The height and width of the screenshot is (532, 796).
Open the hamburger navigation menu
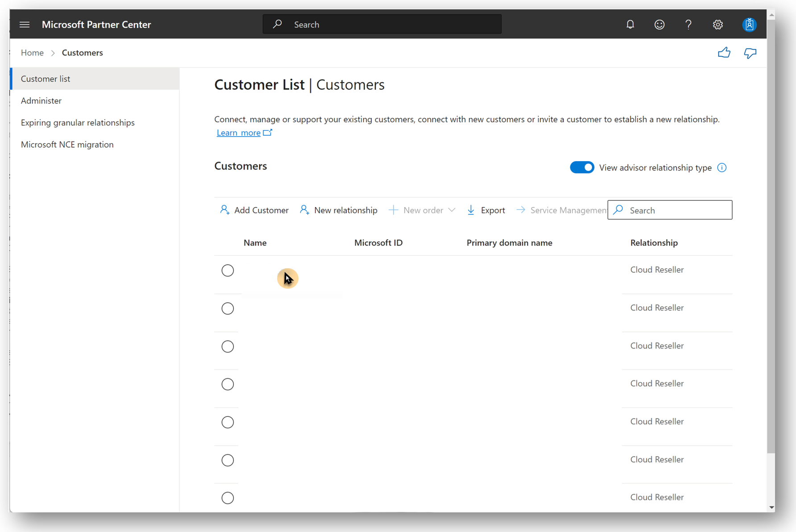pyautogui.click(x=25, y=25)
